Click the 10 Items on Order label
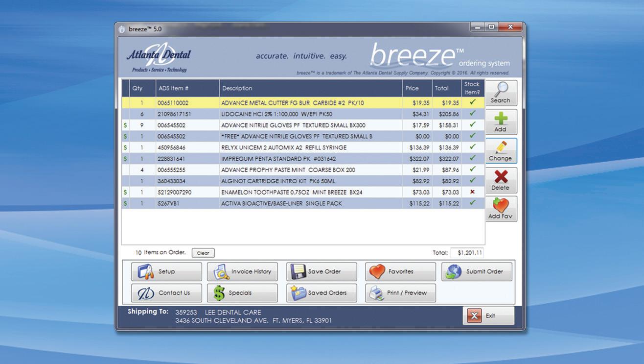The width and height of the screenshot is (644, 364). (161, 253)
